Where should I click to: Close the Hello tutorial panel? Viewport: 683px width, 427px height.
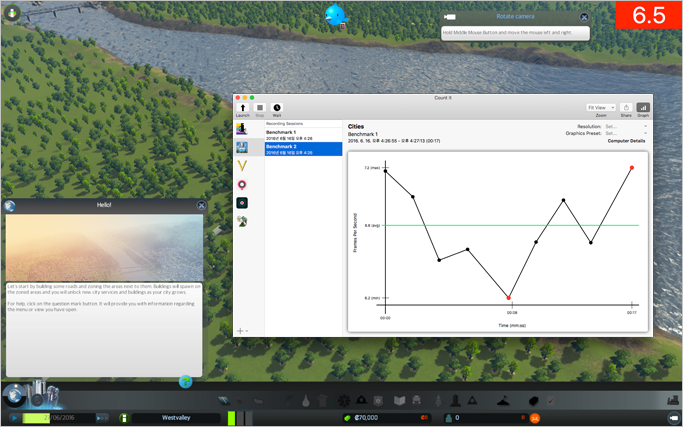pos(201,205)
